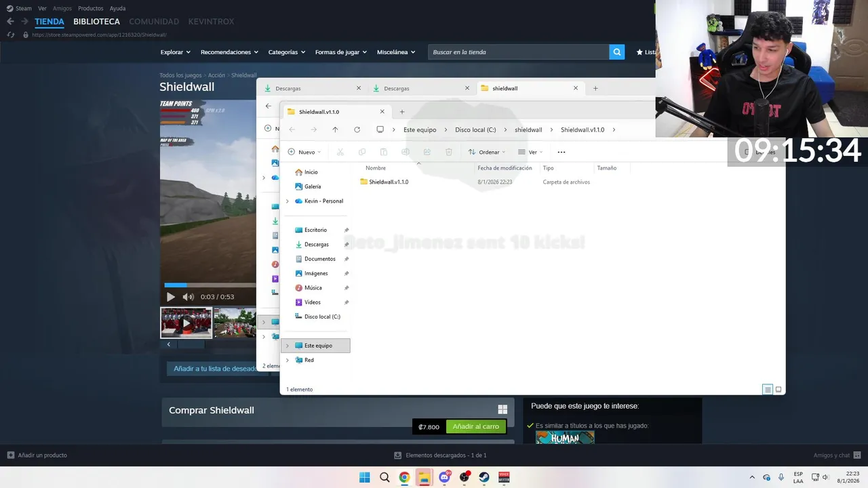Click Añadir al carro button

pos(475,427)
